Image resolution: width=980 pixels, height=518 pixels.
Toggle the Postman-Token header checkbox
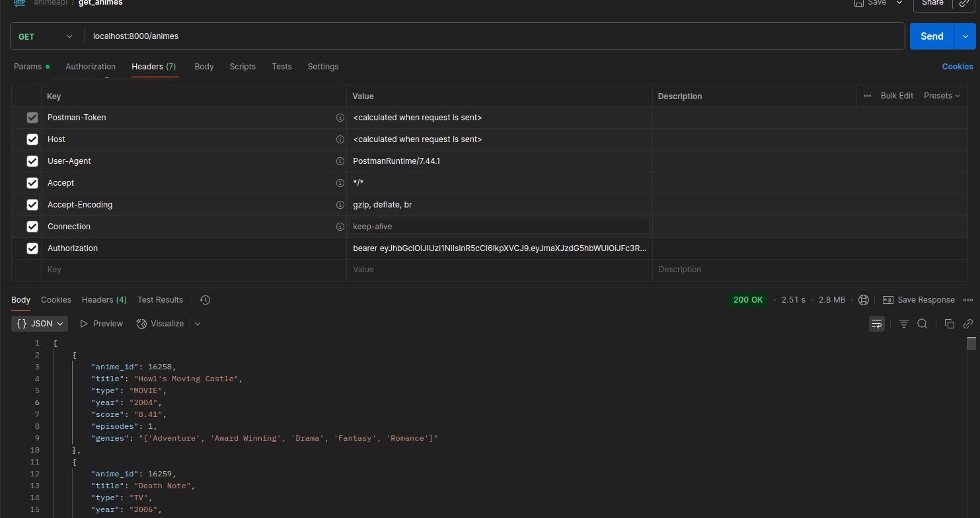click(x=32, y=118)
